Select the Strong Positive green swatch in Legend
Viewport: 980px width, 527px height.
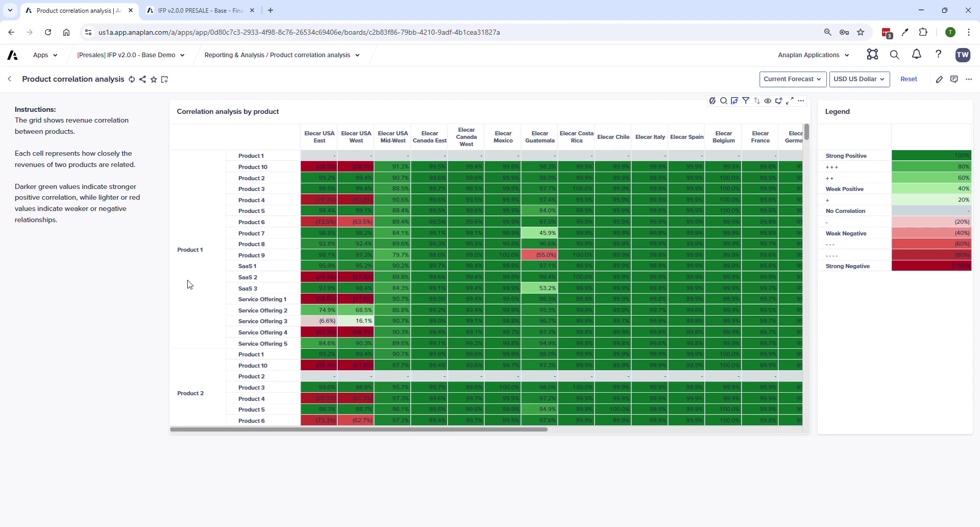click(x=933, y=156)
